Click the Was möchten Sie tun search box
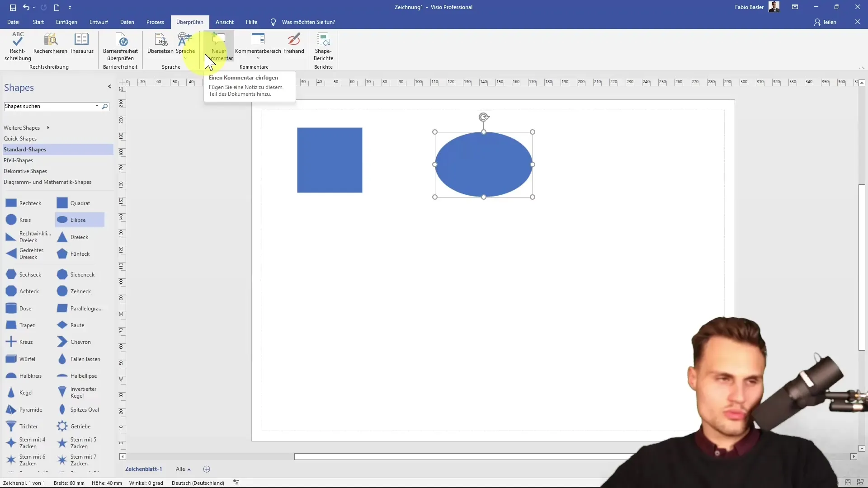The height and width of the screenshot is (488, 868). (308, 22)
